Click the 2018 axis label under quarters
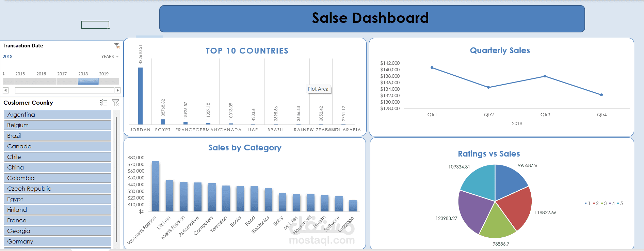Screen dimensions: 644x251 pos(517,123)
